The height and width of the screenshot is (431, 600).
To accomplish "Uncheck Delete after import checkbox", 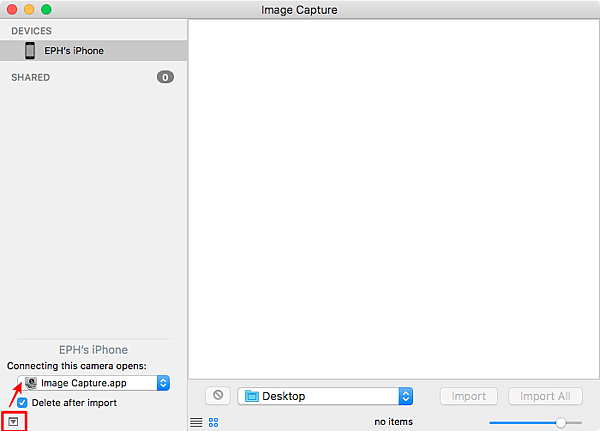I will [22, 403].
